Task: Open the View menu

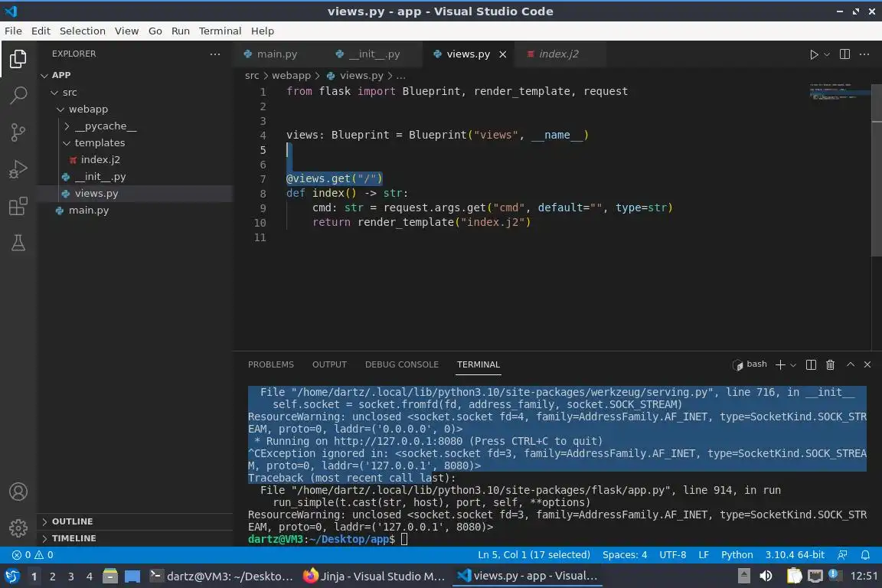Action: [126, 31]
